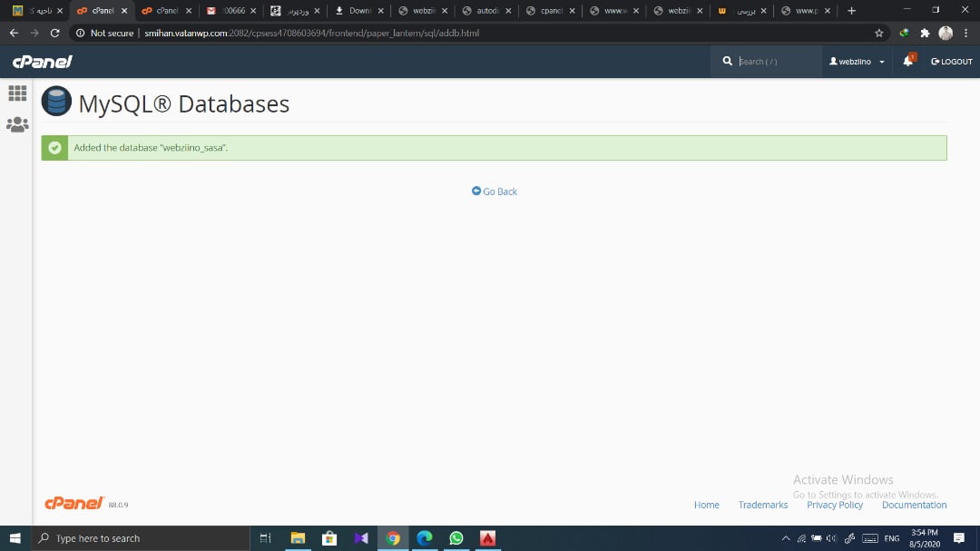Click the Not secure site info icon
980x551 pixels.
coord(80,33)
